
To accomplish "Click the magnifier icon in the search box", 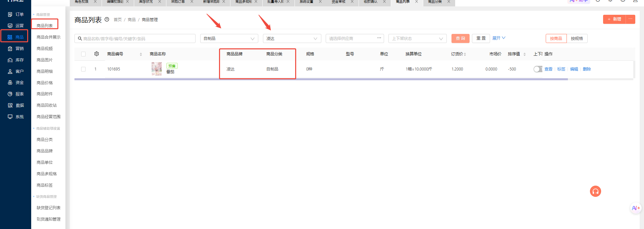I will click(x=80, y=39).
